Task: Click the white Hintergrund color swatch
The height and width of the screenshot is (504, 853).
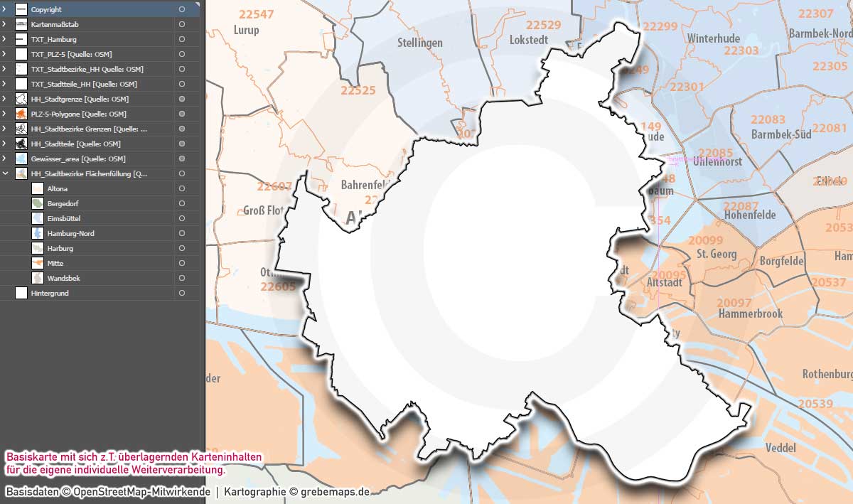Action: click(x=21, y=292)
